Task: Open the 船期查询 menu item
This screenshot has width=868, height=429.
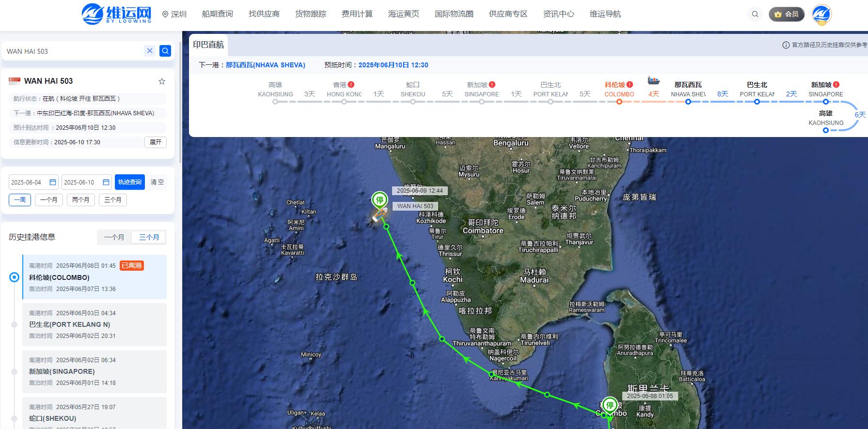Action: click(218, 14)
